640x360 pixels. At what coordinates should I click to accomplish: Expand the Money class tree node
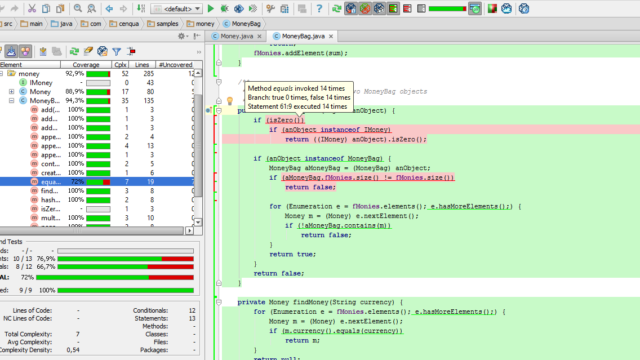coord(11,91)
